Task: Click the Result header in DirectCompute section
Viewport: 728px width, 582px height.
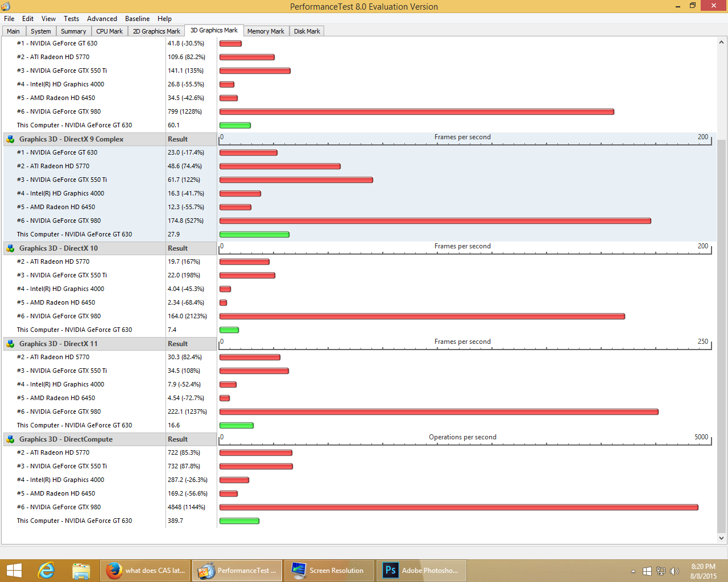Action: coord(178,439)
